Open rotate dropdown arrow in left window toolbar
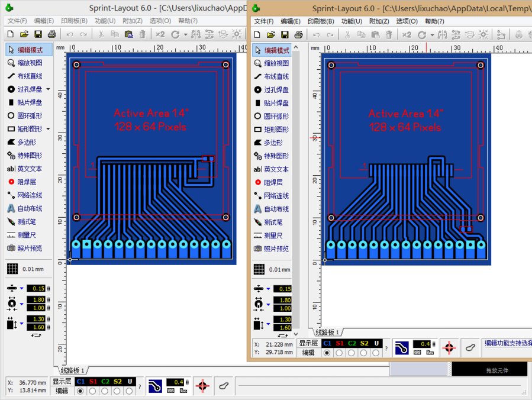The height and width of the screenshot is (400, 532). [x=185, y=34]
